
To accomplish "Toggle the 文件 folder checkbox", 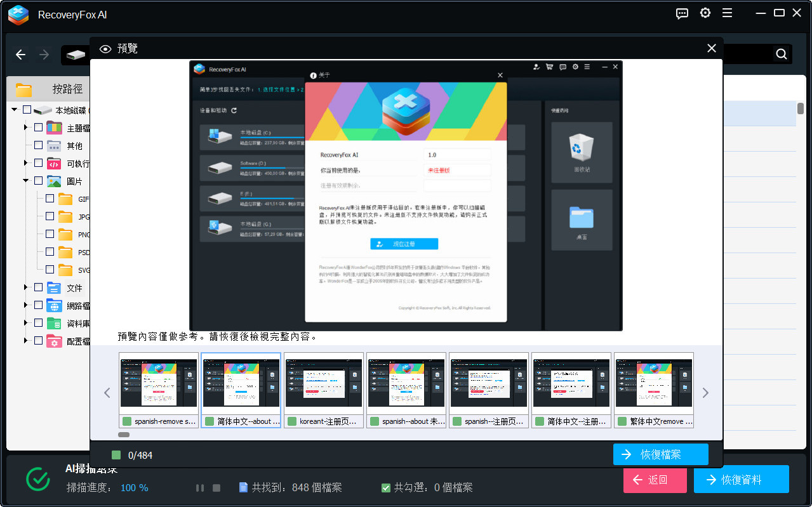I will click(38, 287).
